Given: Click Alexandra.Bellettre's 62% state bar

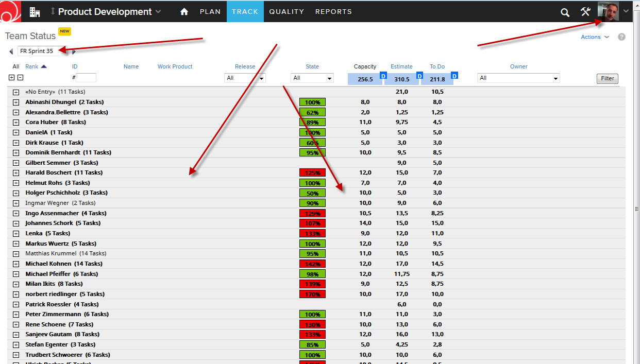Looking at the screenshot, I should click(312, 112).
